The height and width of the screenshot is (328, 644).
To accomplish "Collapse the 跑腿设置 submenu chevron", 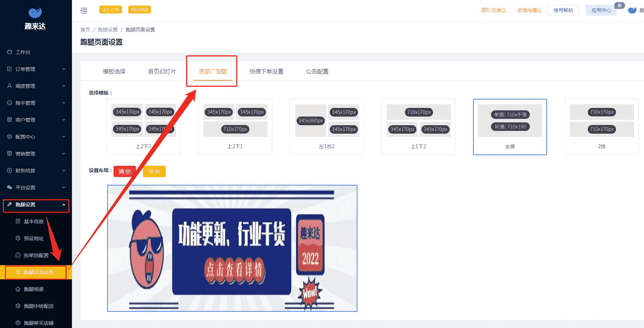I will 64,204.
